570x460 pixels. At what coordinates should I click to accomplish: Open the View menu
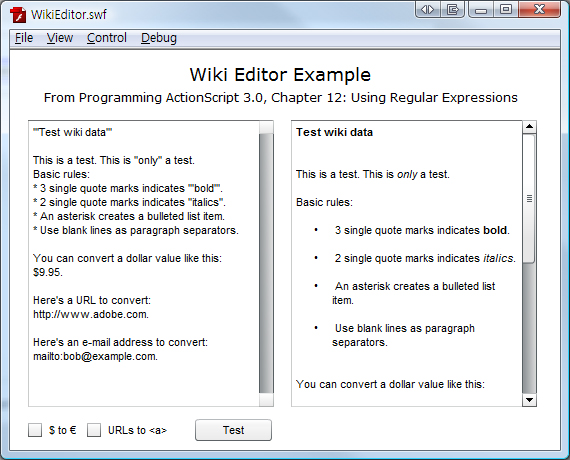point(60,38)
